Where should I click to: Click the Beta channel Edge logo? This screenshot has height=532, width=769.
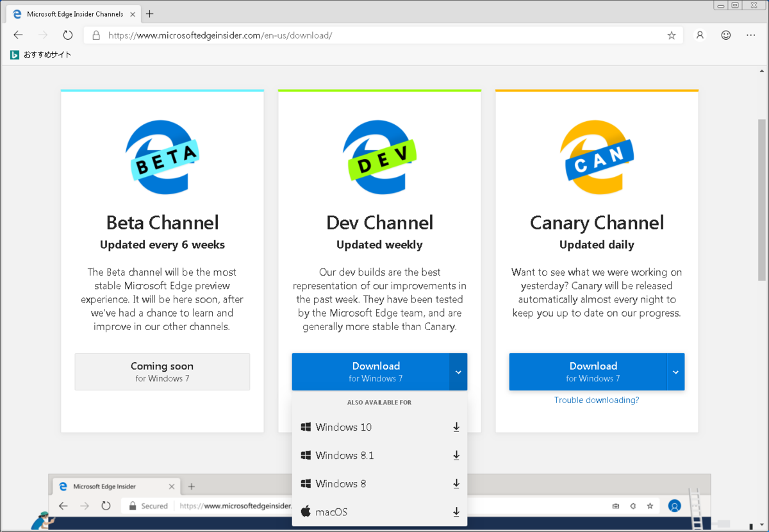[162, 157]
